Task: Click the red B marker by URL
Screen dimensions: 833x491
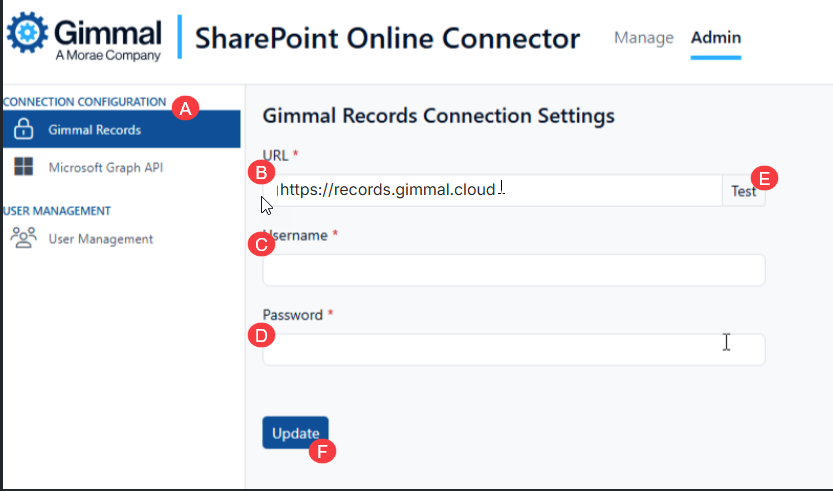Action: click(261, 172)
